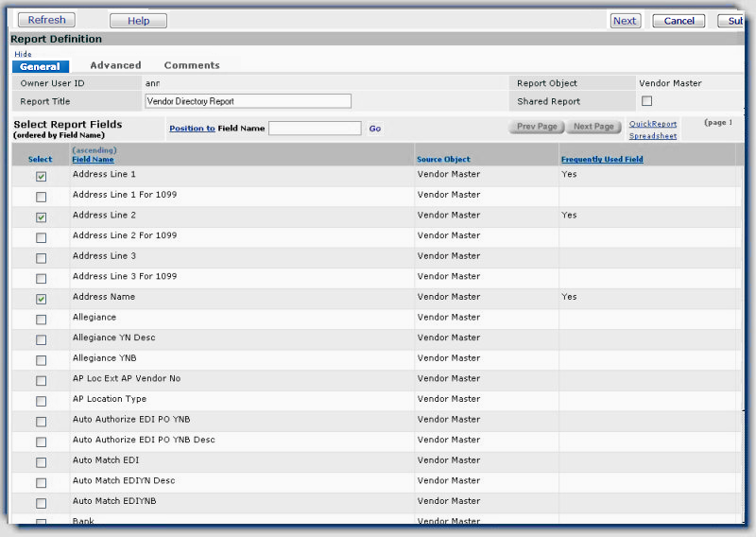Image resolution: width=756 pixels, height=537 pixels.
Task: Open Help from the top toolbar
Action: 138,21
